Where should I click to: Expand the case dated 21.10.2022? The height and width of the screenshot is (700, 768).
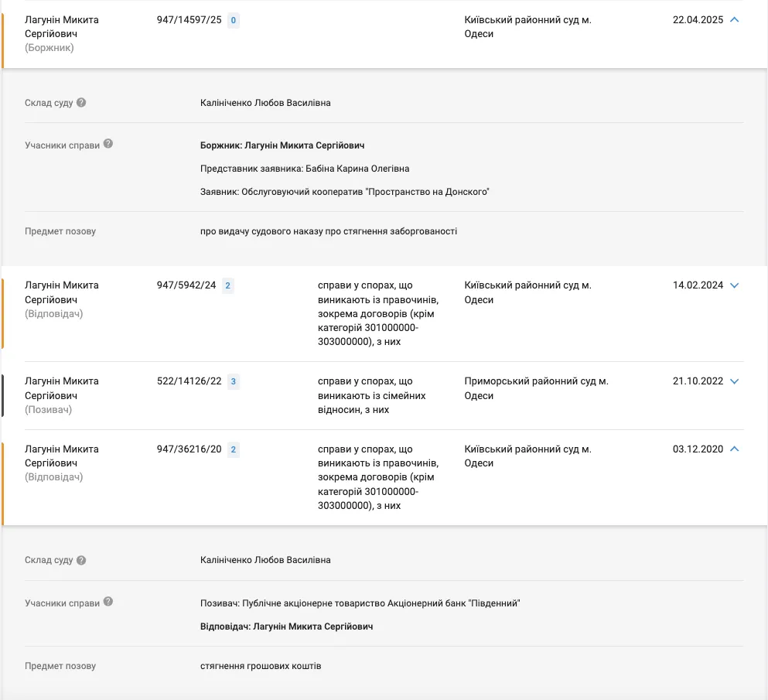[x=734, y=381]
